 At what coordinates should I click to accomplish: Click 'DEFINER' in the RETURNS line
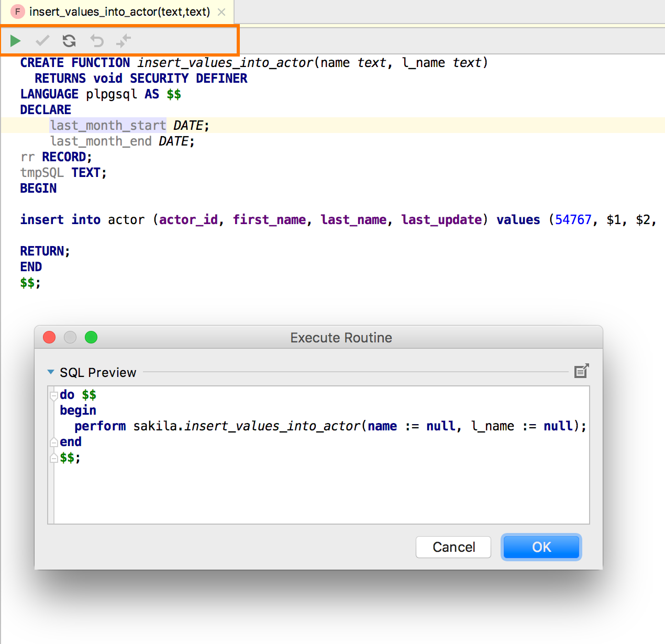pyautogui.click(x=221, y=79)
